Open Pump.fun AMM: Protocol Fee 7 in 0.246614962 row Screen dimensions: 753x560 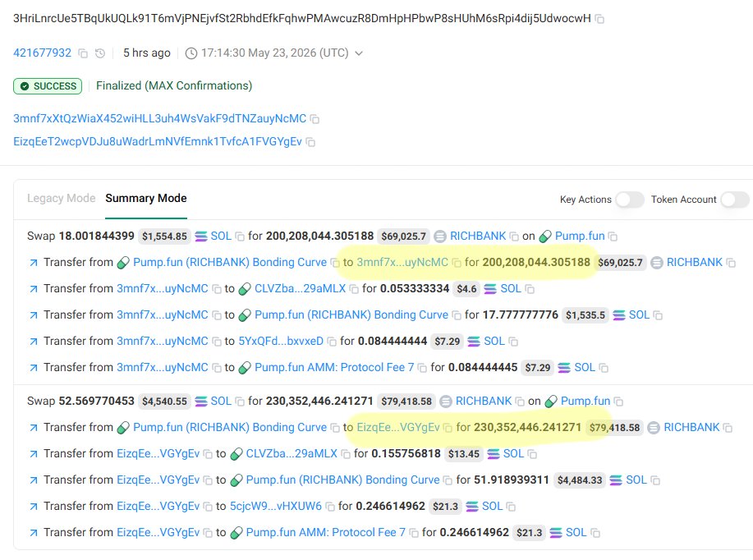(x=326, y=533)
